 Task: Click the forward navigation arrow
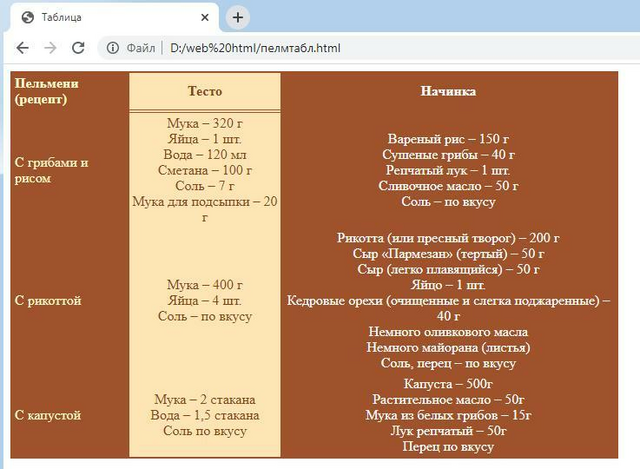coord(50,48)
